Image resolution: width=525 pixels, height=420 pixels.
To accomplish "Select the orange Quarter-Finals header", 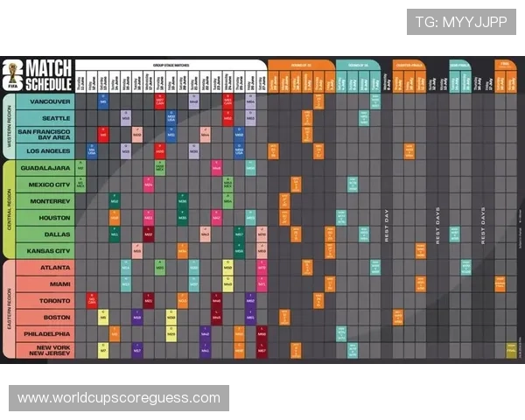I will pos(409,65).
